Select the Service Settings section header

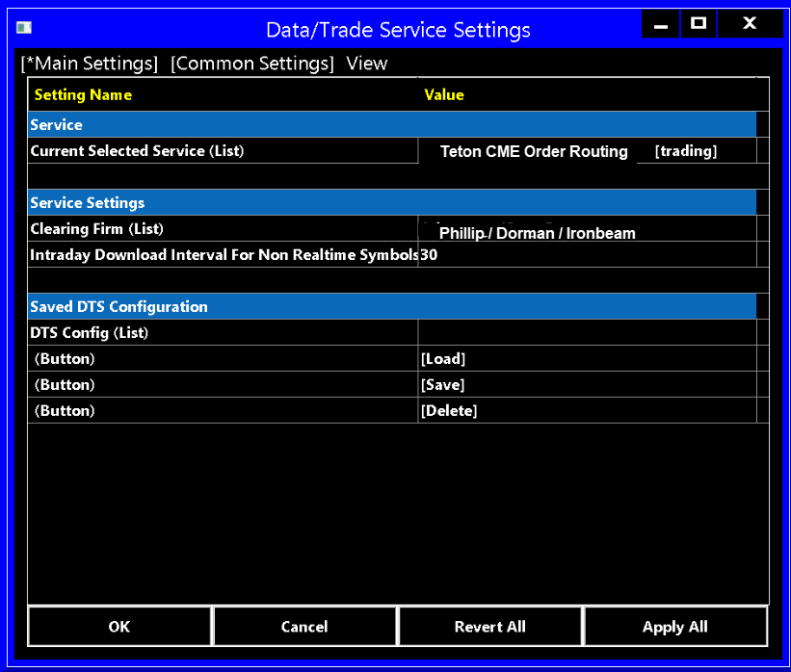click(x=391, y=203)
